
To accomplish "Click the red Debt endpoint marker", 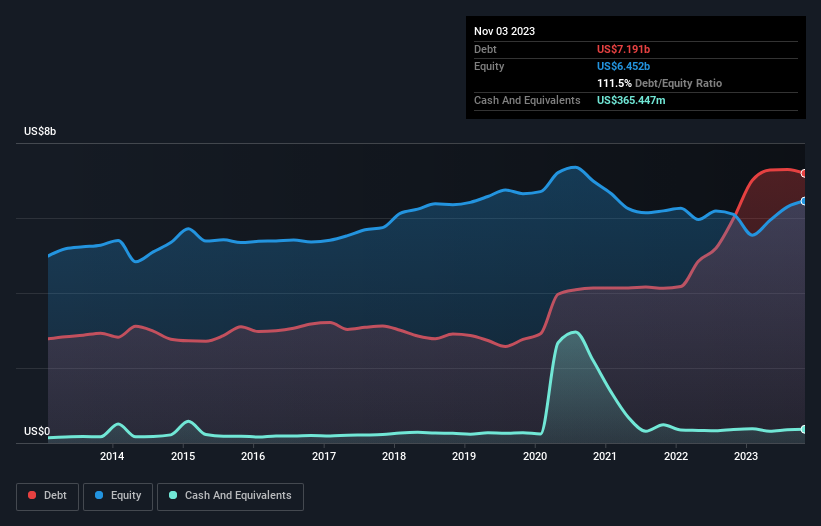I will point(804,173).
